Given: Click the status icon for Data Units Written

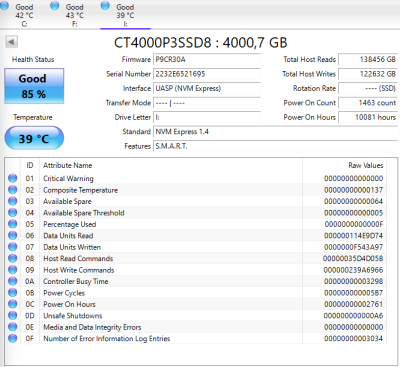Looking at the screenshot, I should tap(13, 247).
